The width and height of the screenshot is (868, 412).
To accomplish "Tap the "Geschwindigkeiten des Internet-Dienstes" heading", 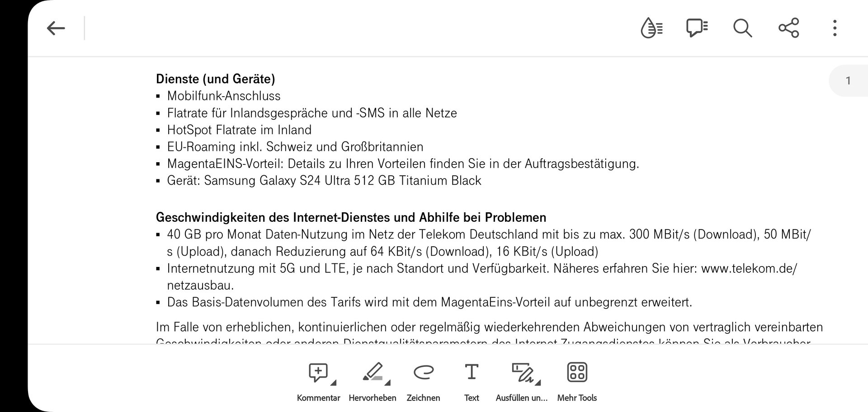I will tap(351, 218).
